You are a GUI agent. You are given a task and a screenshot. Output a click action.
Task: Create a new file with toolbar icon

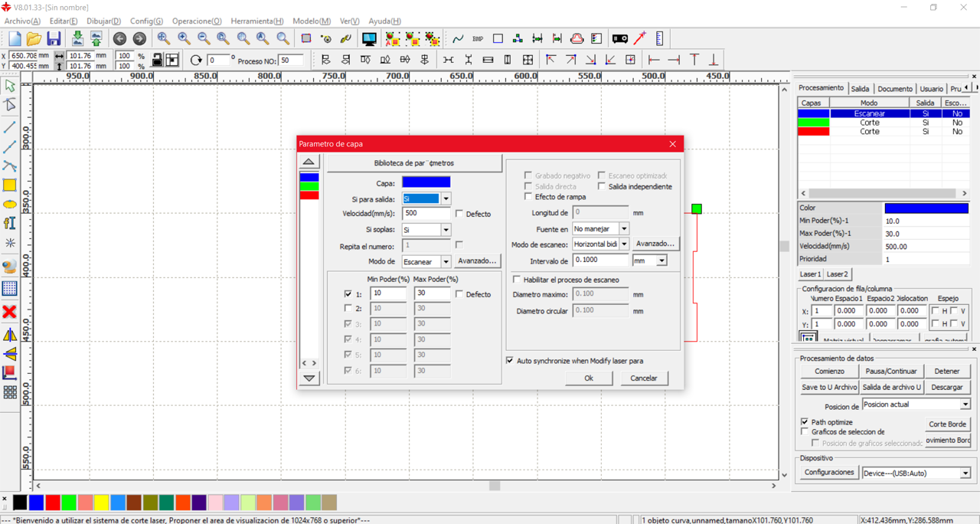[x=15, y=38]
